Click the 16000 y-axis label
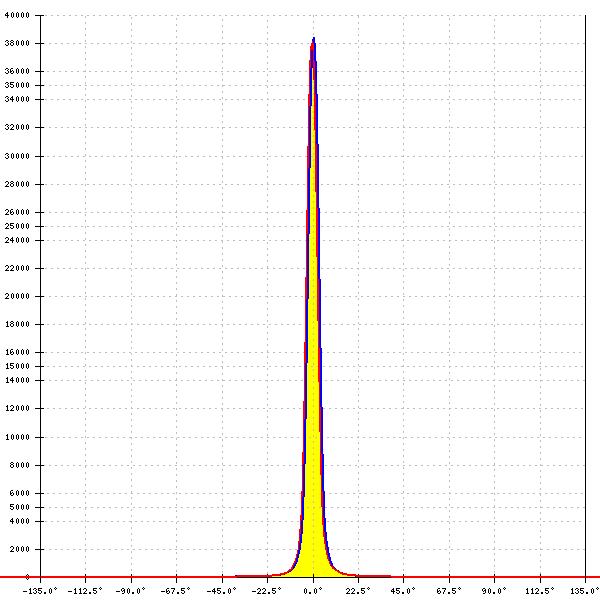Image resolution: width=600 pixels, height=600 pixels. click(x=17, y=352)
